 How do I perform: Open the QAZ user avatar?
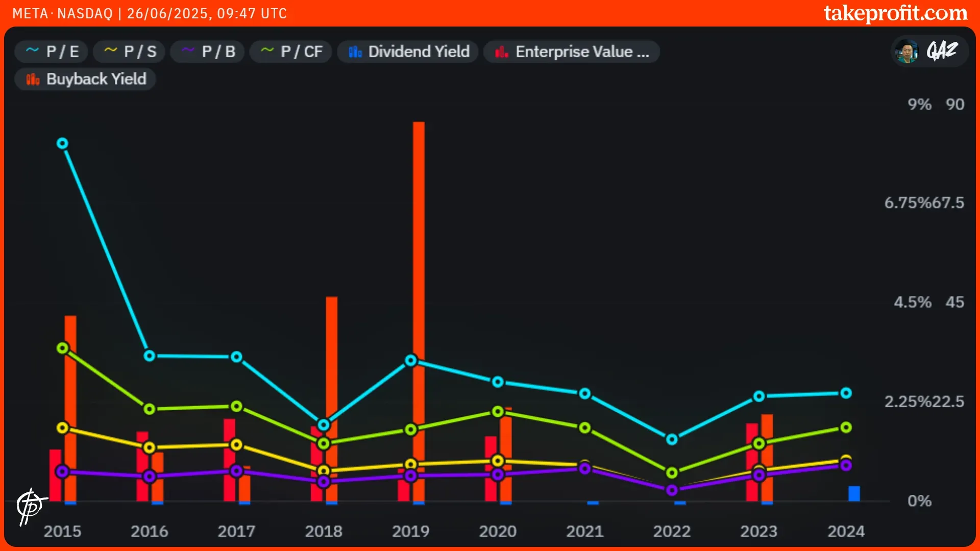(907, 51)
